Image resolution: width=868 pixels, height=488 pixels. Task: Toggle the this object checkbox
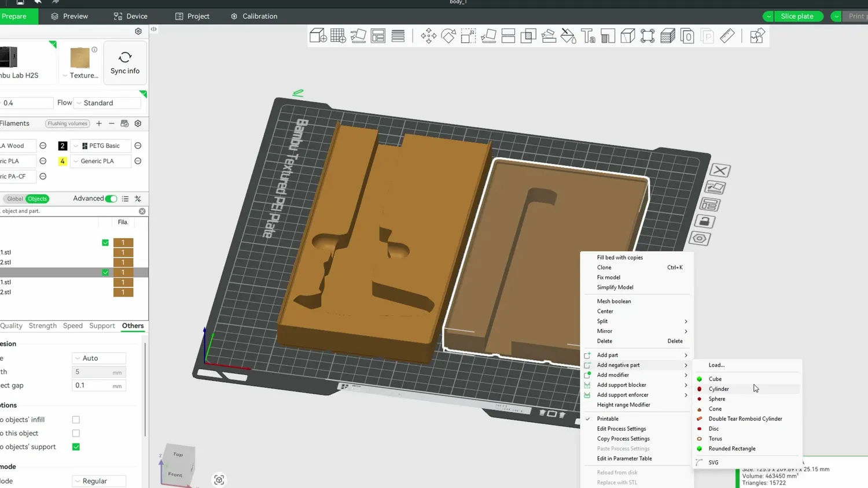click(x=76, y=433)
